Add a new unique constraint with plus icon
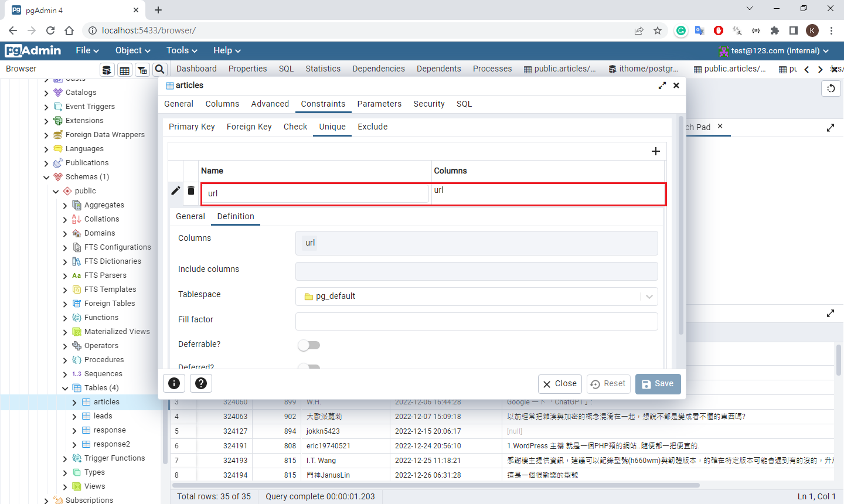 tap(655, 151)
